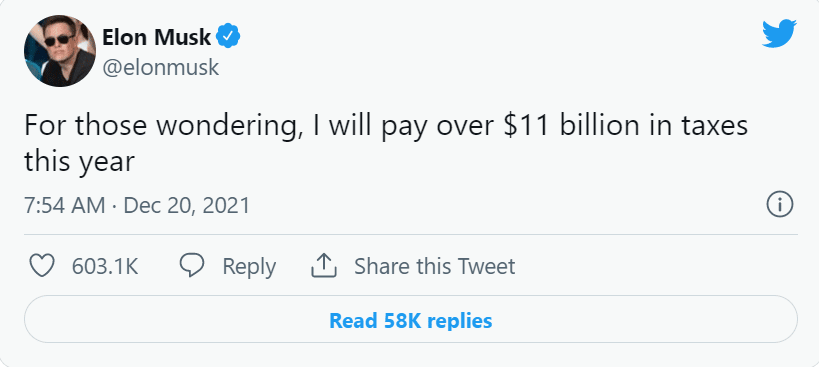Click the Elon Musk display name
Viewport: 819px width, 367px height.
(157, 37)
